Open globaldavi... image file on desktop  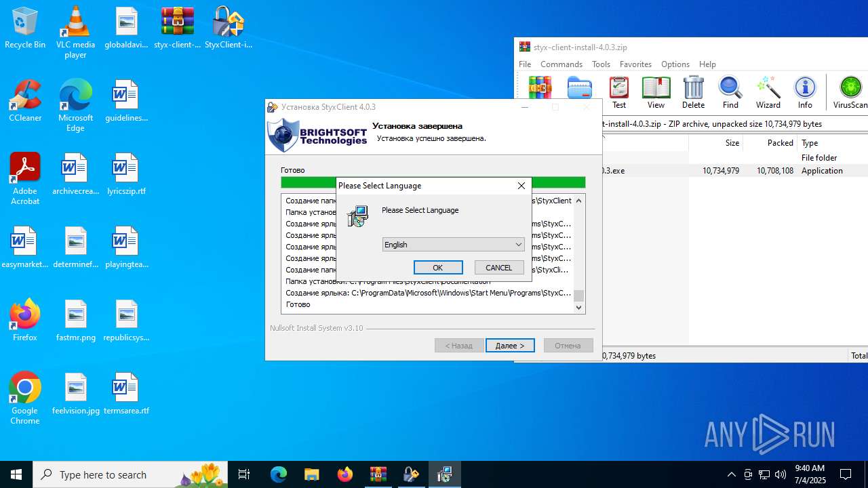pos(126,28)
